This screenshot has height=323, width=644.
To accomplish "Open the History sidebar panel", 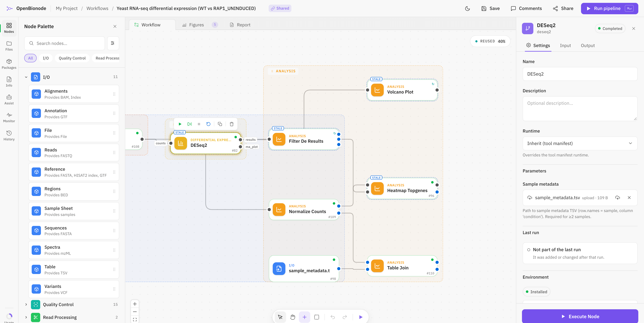I will [x=9, y=135].
